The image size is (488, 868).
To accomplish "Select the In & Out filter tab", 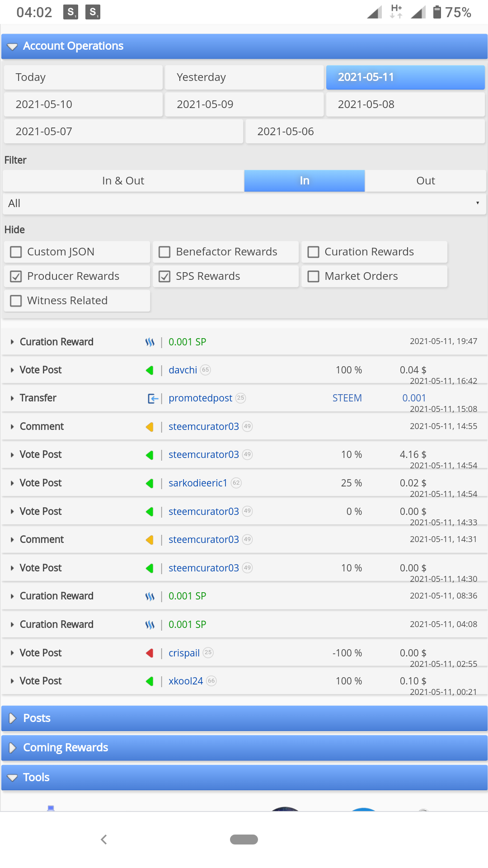I will tap(123, 181).
